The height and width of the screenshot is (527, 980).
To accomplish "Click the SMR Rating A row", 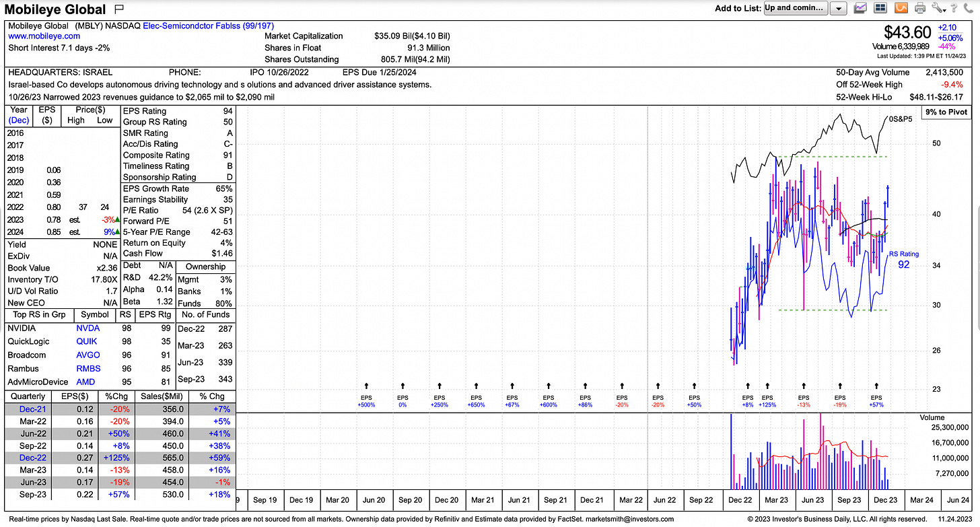I will pyautogui.click(x=178, y=133).
